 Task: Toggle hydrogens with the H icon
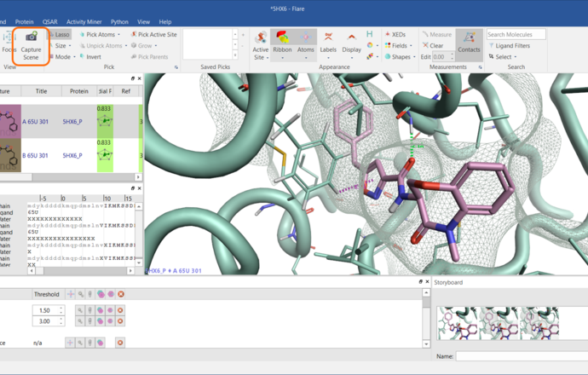(370, 34)
